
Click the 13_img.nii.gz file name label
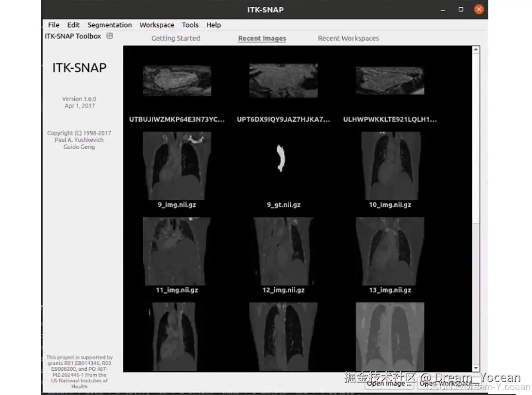point(390,290)
